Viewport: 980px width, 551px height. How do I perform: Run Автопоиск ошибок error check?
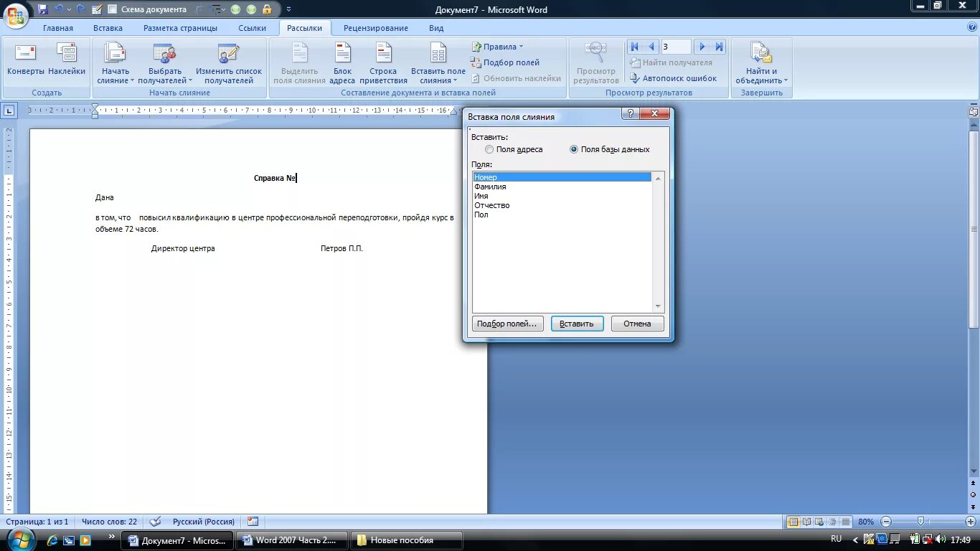point(673,78)
